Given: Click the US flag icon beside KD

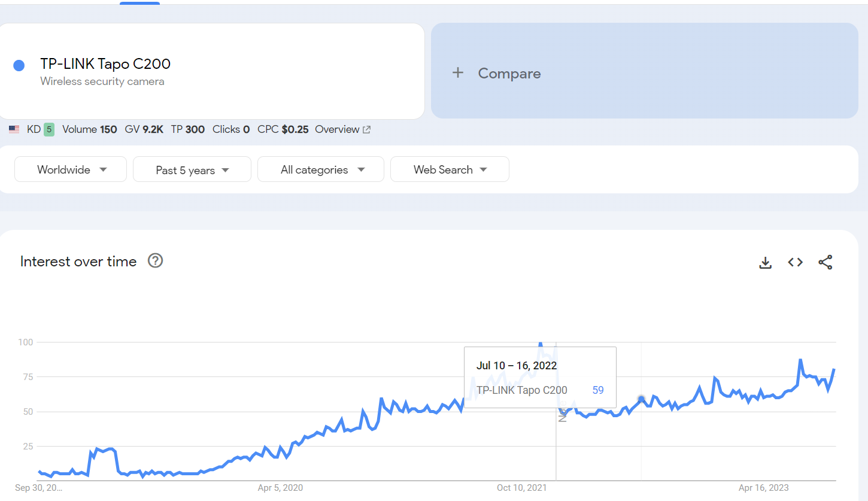Looking at the screenshot, I should 14,129.
